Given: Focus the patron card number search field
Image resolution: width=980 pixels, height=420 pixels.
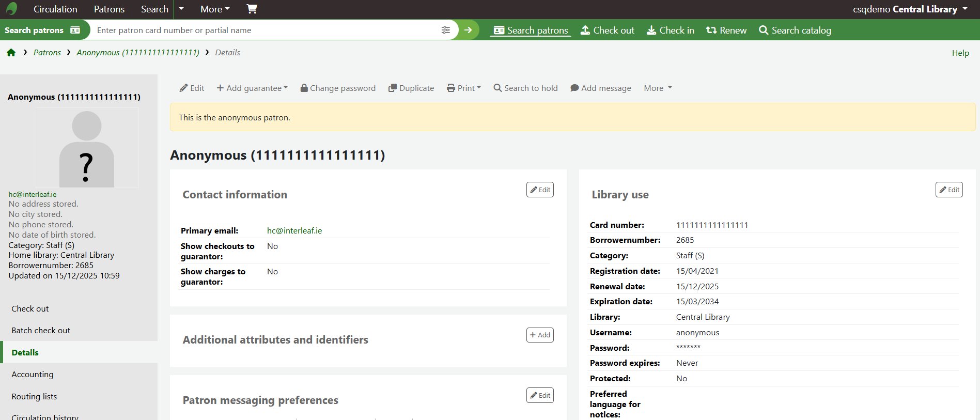Looking at the screenshot, I should coord(266,30).
